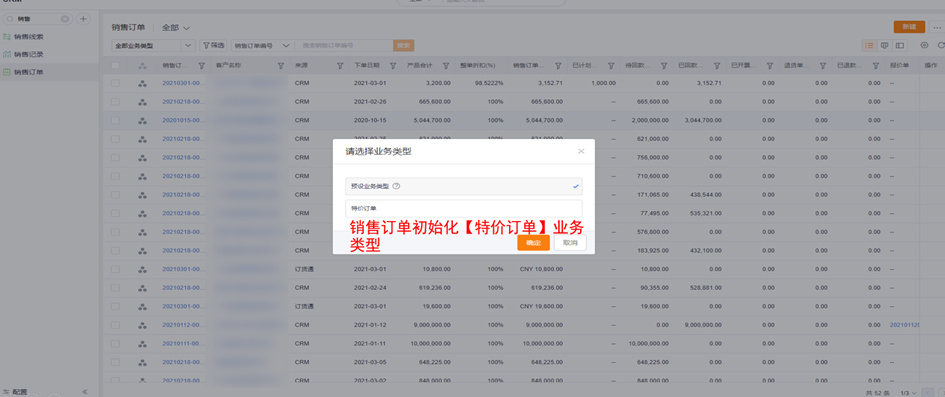Screen dimensions: 945x397
Task: Click hierarchy icon in the 2021-02-26 row
Action: pos(142,102)
